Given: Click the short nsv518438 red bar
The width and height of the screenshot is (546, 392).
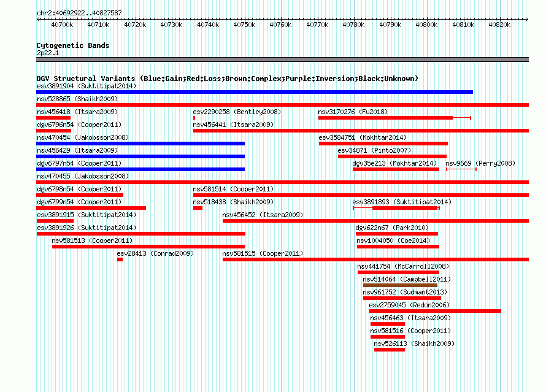Looking at the screenshot, I should pos(198,208).
